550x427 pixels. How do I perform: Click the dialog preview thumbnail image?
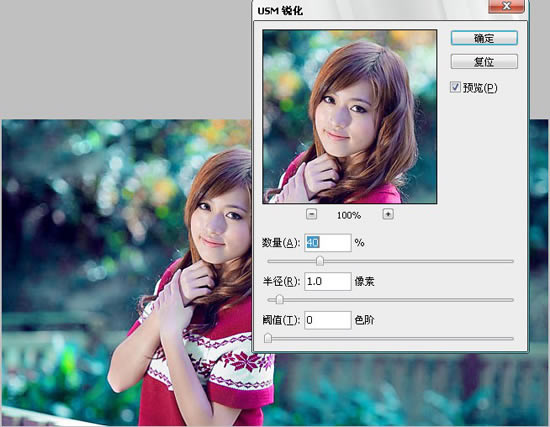coord(350,116)
